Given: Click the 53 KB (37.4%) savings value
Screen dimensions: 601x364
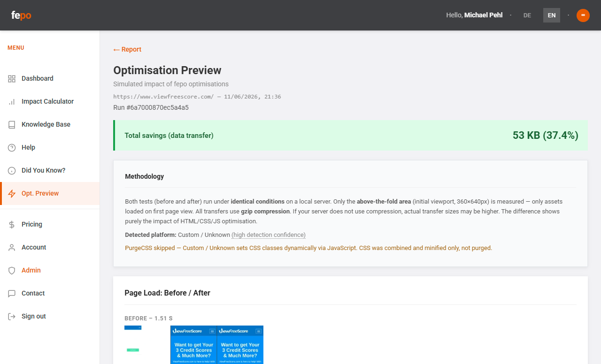Looking at the screenshot, I should 546,136.
